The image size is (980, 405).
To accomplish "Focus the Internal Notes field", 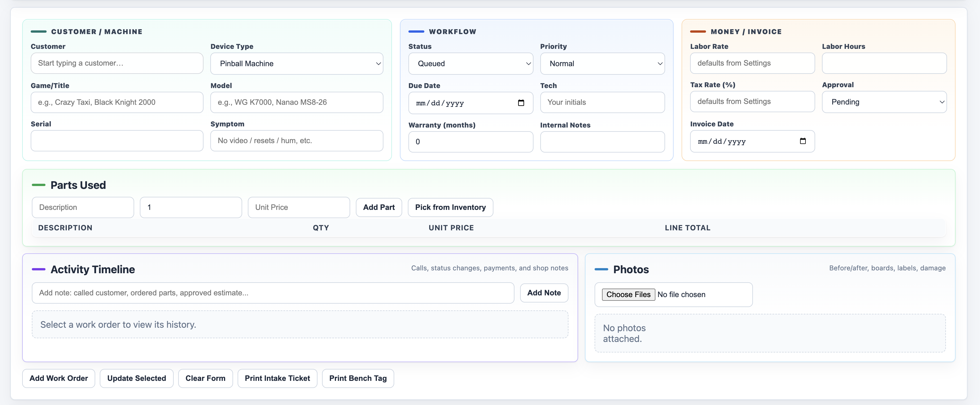I will (x=602, y=142).
